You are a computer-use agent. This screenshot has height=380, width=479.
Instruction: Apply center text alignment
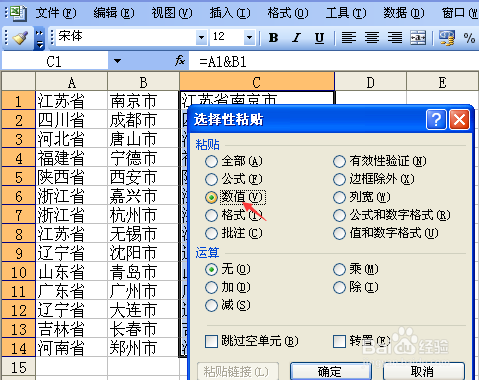pyautogui.click(x=372, y=38)
